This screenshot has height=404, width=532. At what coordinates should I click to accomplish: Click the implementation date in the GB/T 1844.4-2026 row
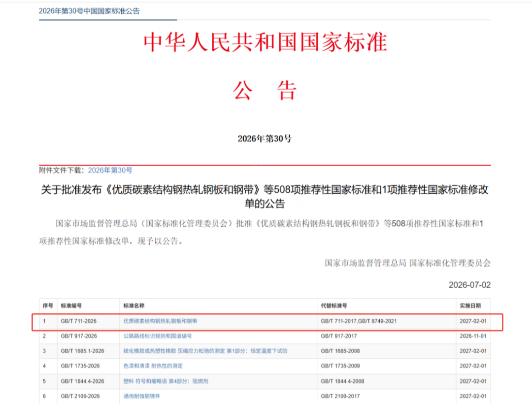(473, 381)
